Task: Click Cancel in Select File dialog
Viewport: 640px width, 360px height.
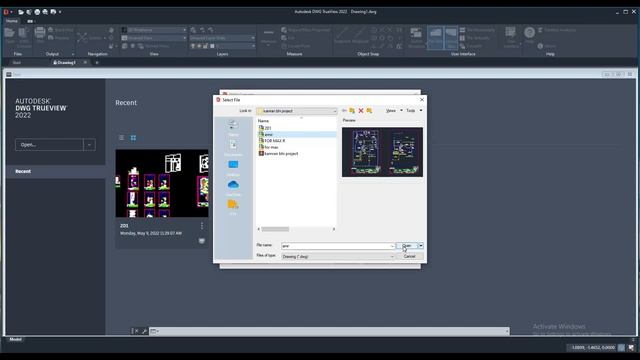Action: (409, 256)
